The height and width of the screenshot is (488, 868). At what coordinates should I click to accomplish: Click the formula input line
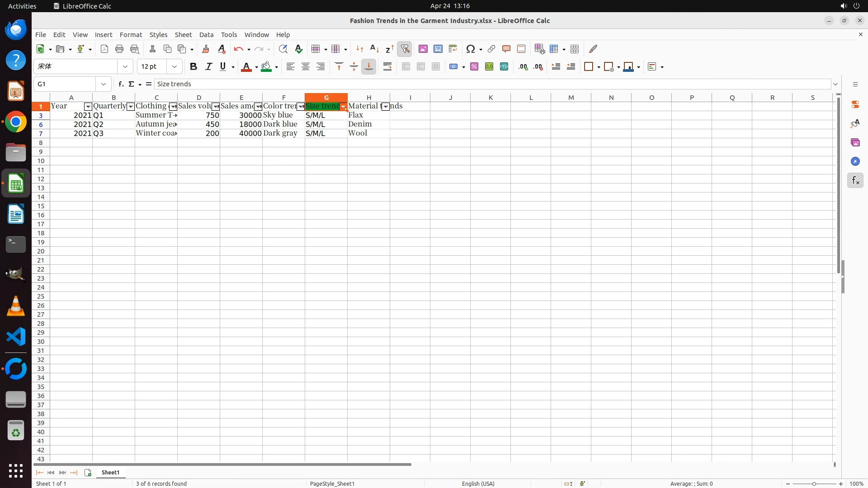pyautogui.click(x=492, y=84)
